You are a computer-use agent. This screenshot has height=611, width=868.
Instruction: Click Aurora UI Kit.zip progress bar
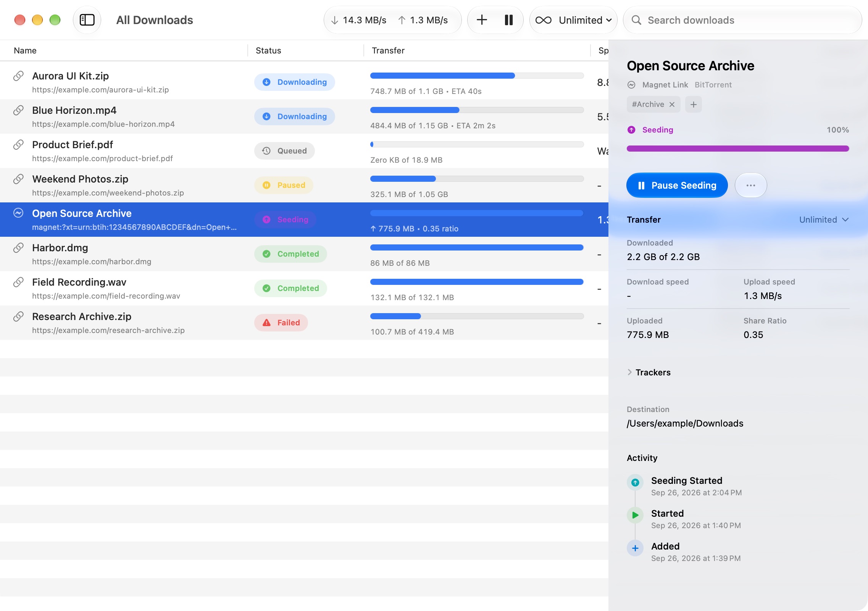tap(477, 76)
